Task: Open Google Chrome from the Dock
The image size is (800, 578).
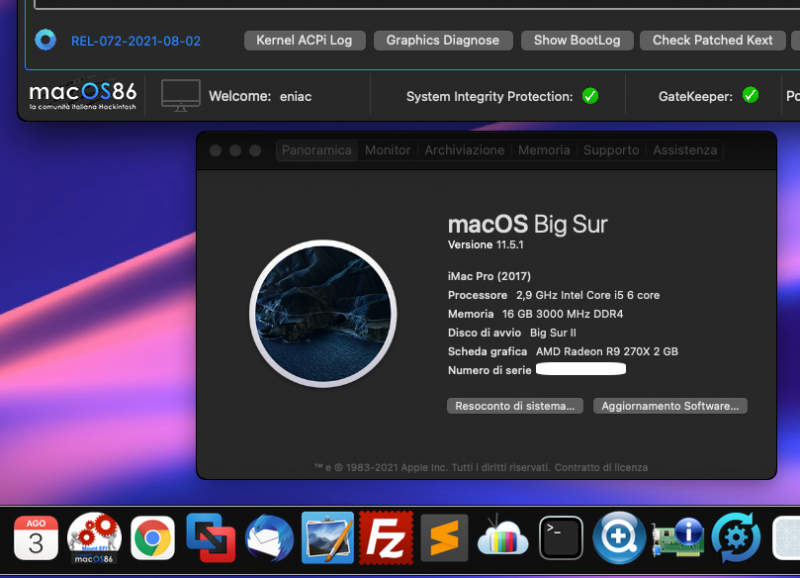Action: pyautogui.click(x=153, y=538)
